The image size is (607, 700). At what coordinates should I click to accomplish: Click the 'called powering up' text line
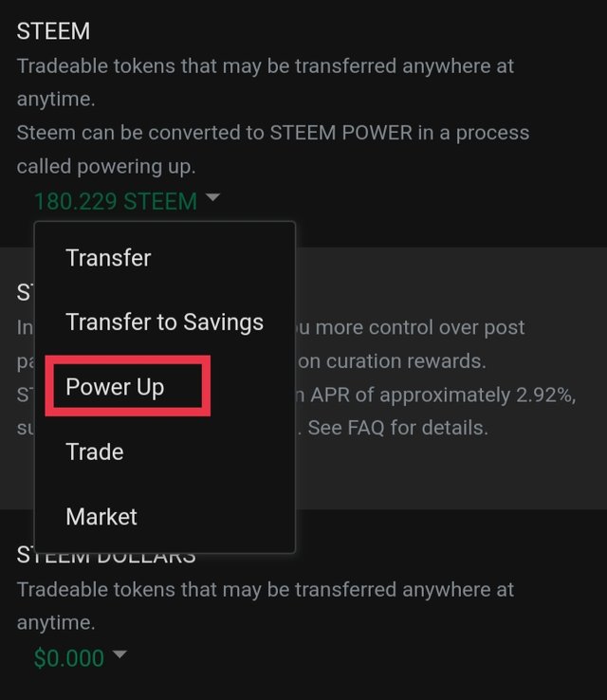coord(106,166)
